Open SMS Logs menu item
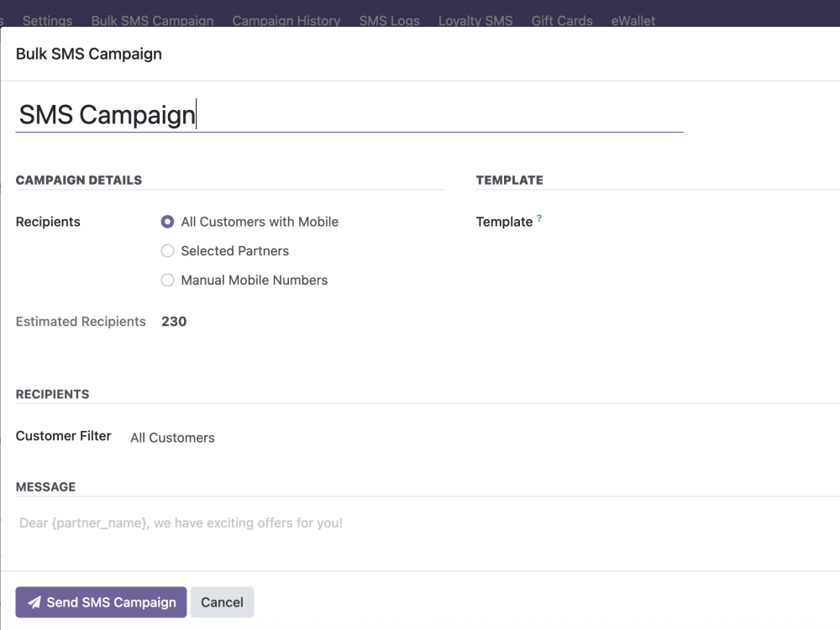Screen dimensions: 840x630 point(390,20)
